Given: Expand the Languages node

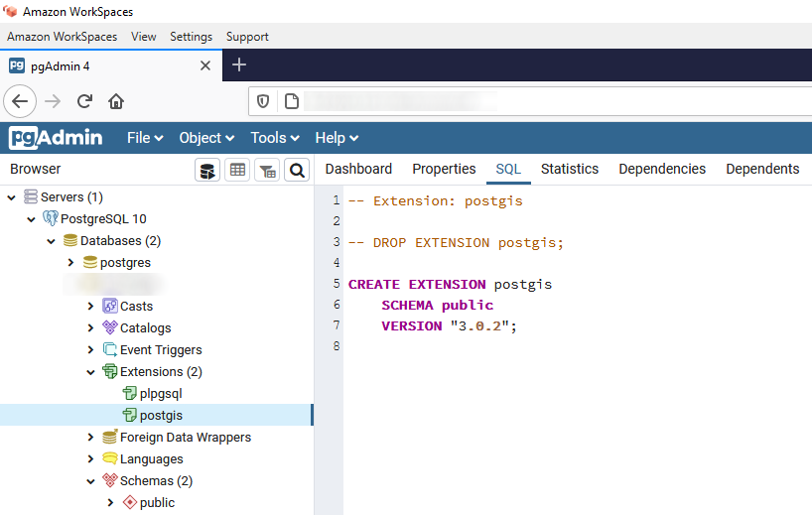Looking at the screenshot, I should 90,458.
